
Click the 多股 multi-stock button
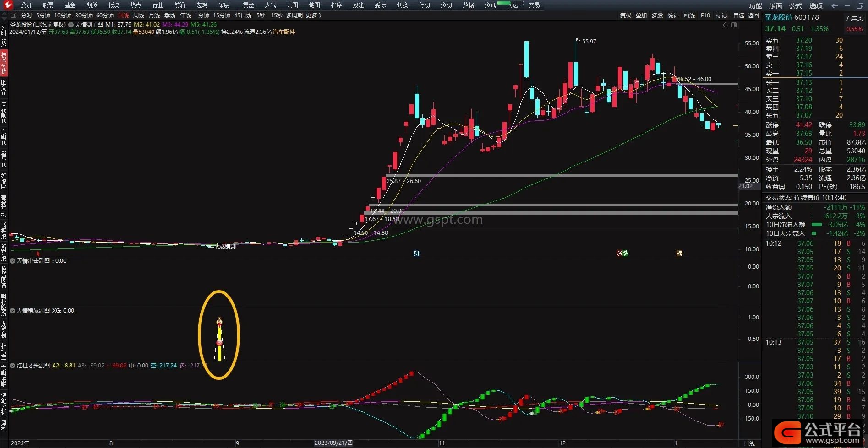coord(657,16)
